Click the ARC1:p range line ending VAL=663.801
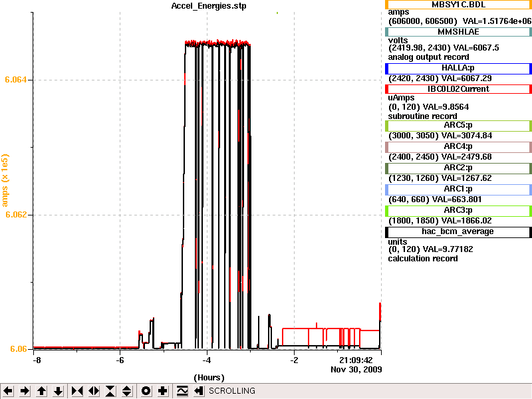The image size is (532, 399). click(435, 199)
